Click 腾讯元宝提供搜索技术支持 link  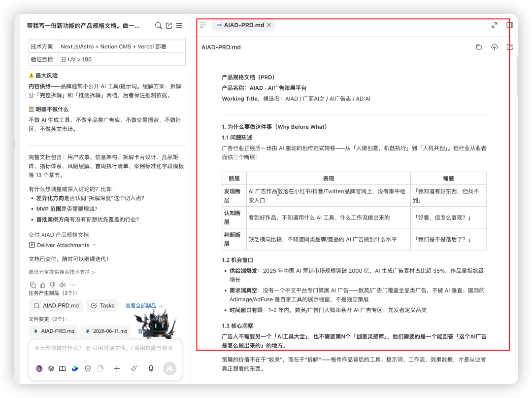(62, 272)
